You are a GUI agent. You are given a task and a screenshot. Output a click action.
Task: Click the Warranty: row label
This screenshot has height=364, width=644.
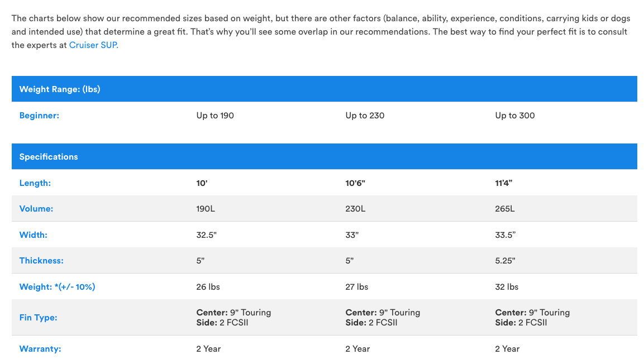coord(40,349)
